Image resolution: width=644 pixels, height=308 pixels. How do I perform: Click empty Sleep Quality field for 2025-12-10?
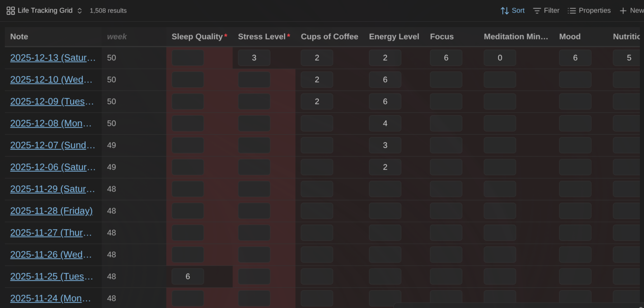pos(188,80)
